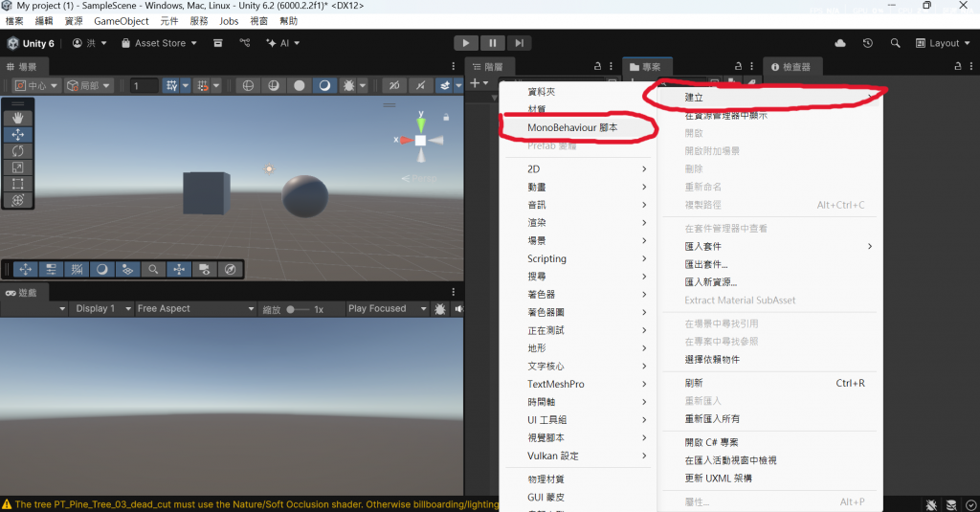Image resolution: width=980 pixels, height=512 pixels.
Task: Click the bug stats icon in Game view
Action: pyautogui.click(x=440, y=309)
